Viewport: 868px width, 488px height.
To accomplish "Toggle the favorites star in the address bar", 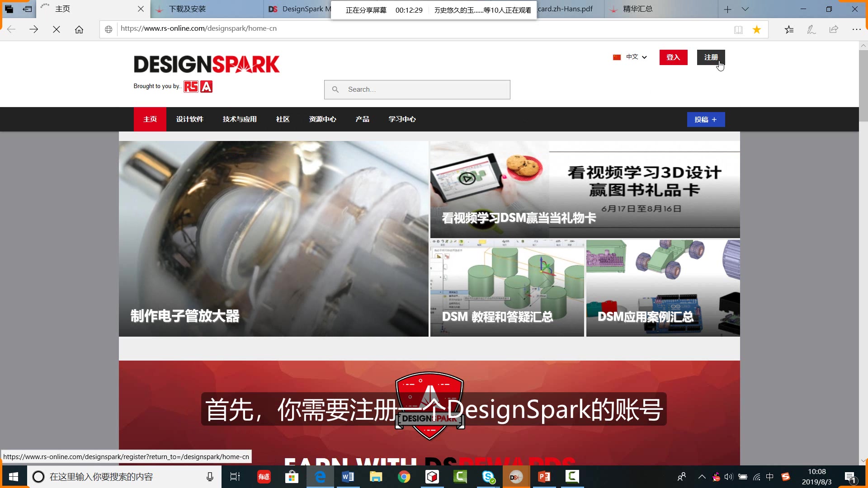I will coord(757,29).
